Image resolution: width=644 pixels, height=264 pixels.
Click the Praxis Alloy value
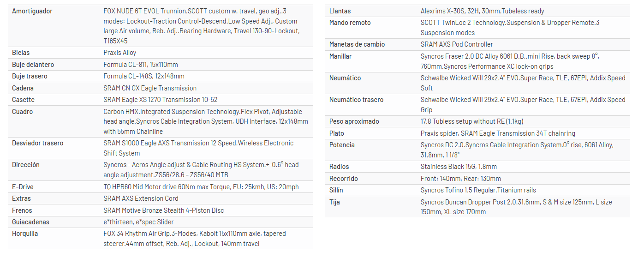120,53
